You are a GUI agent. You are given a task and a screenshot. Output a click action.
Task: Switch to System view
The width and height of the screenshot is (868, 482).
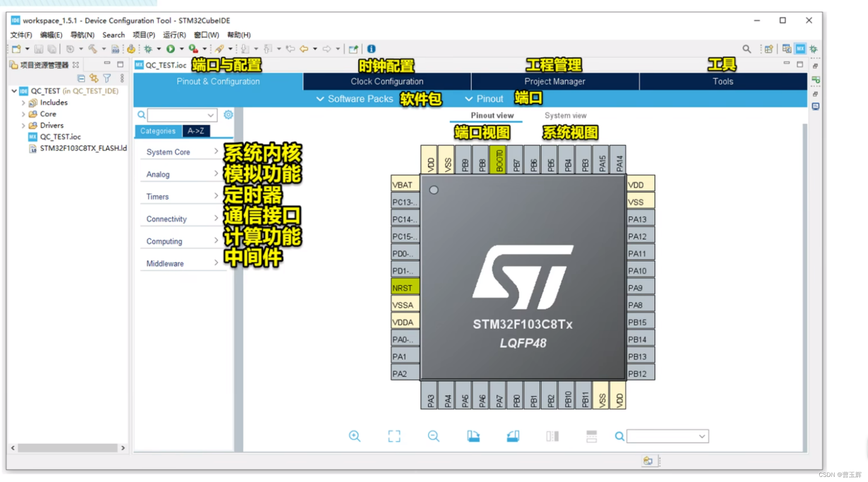(565, 115)
